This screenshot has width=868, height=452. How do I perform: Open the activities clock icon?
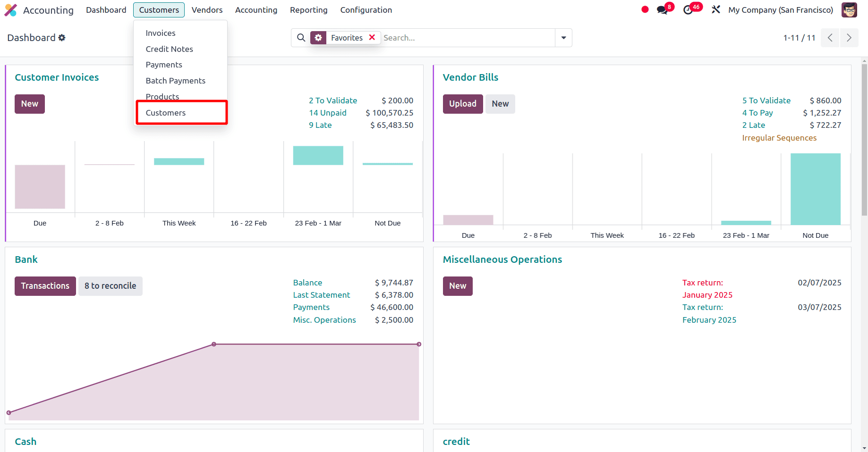[x=689, y=10]
